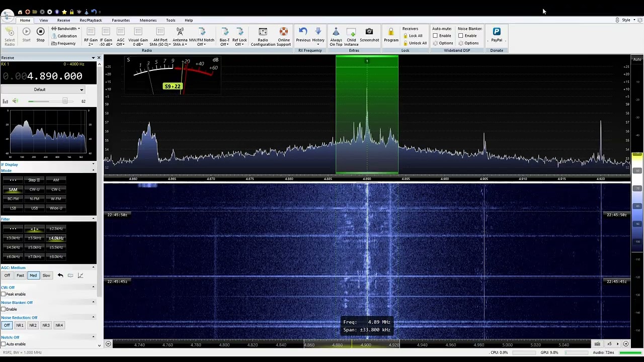Open the Style dropdown menu
Screen dimensions: 644x362
(627, 20)
